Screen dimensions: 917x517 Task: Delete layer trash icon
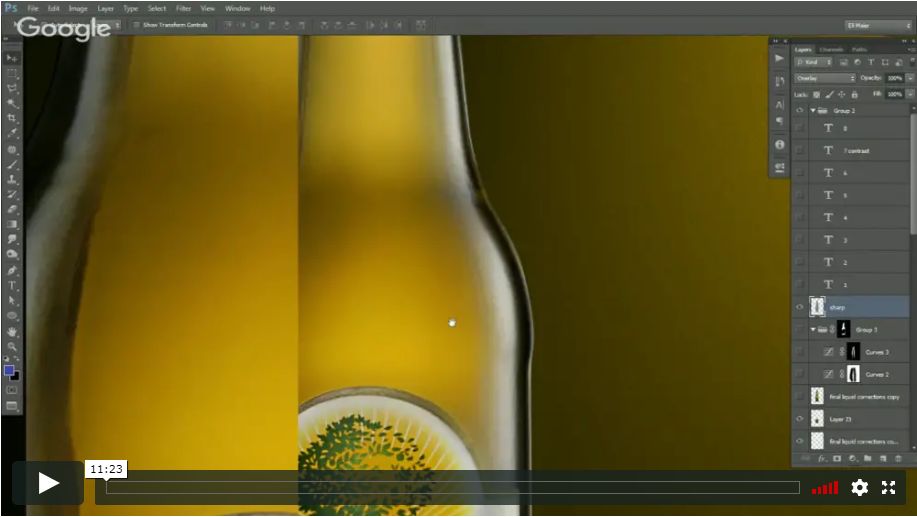[898, 459]
